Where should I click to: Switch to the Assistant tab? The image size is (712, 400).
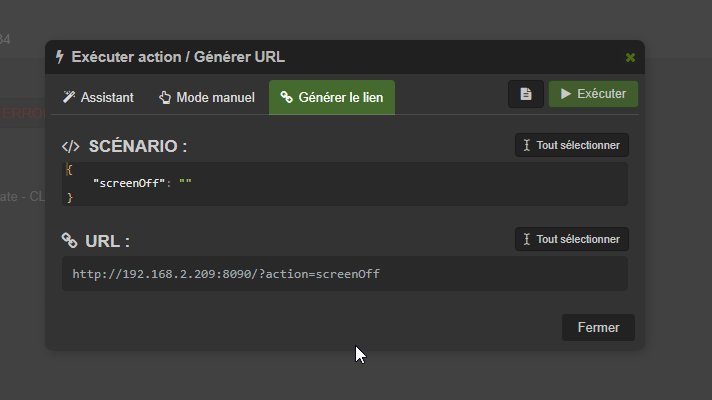(x=98, y=97)
